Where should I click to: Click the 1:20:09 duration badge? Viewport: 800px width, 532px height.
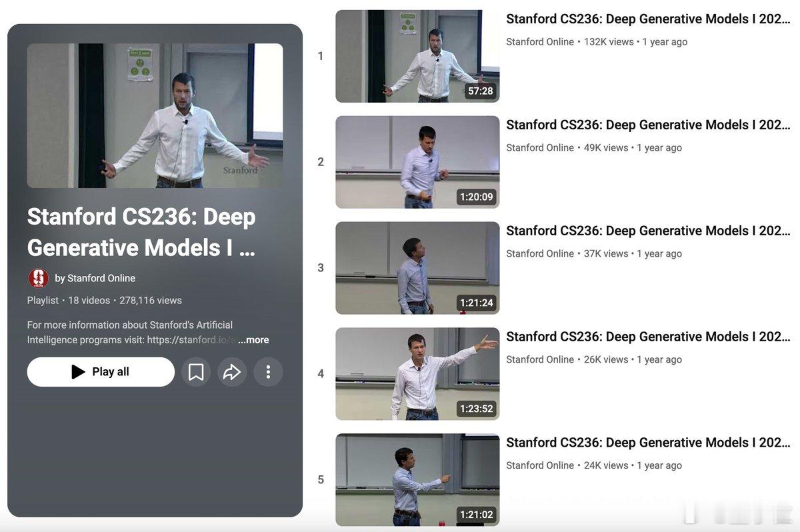point(477,197)
